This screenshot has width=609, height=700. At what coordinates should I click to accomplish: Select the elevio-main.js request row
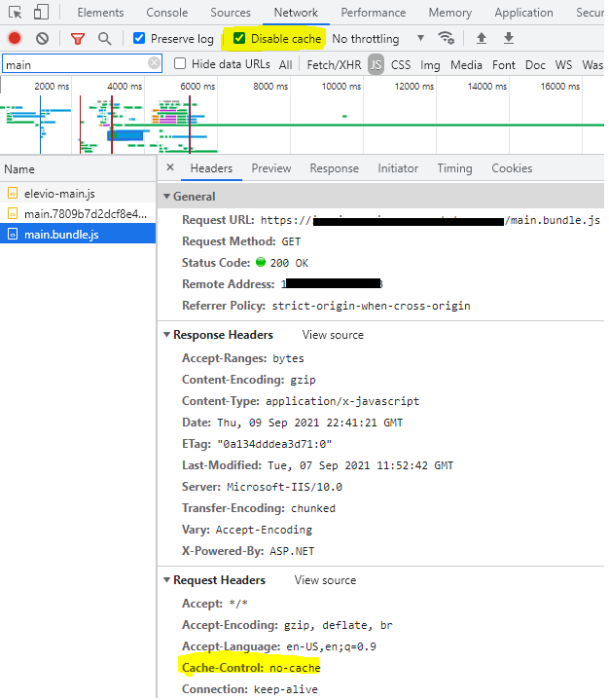[78, 194]
